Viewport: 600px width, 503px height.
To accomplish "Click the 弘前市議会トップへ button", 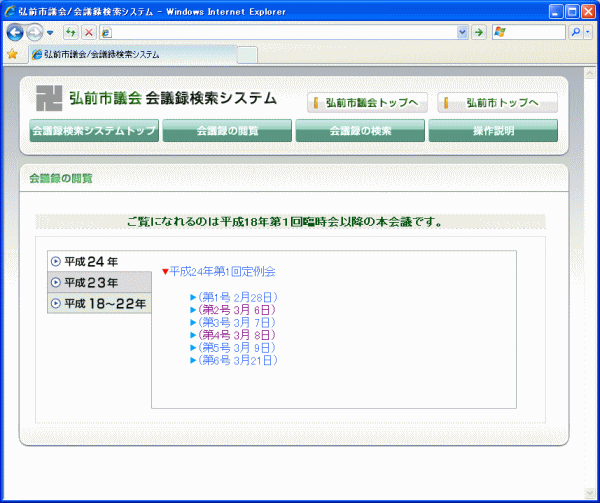I will (x=367, y=103).
